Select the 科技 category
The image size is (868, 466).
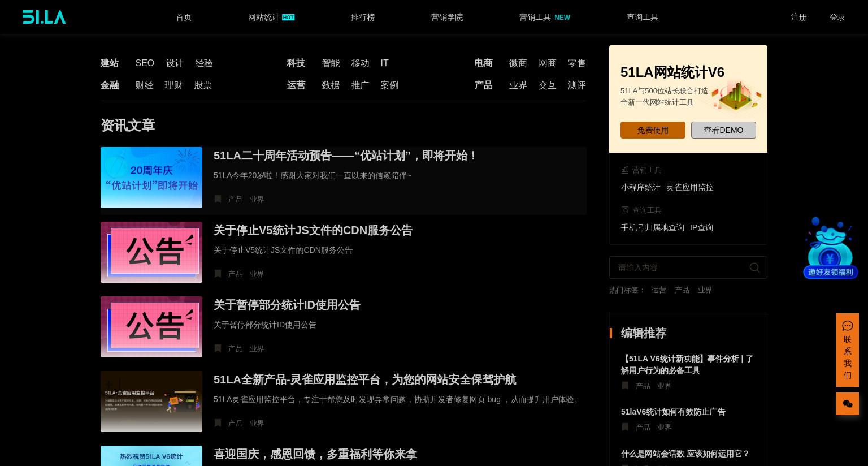(x=296, y=63)
